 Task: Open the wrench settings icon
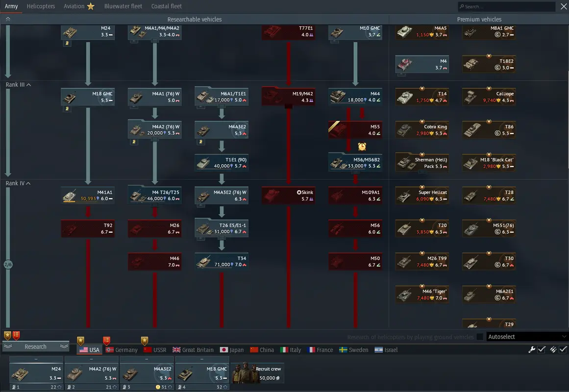point(531,349)
